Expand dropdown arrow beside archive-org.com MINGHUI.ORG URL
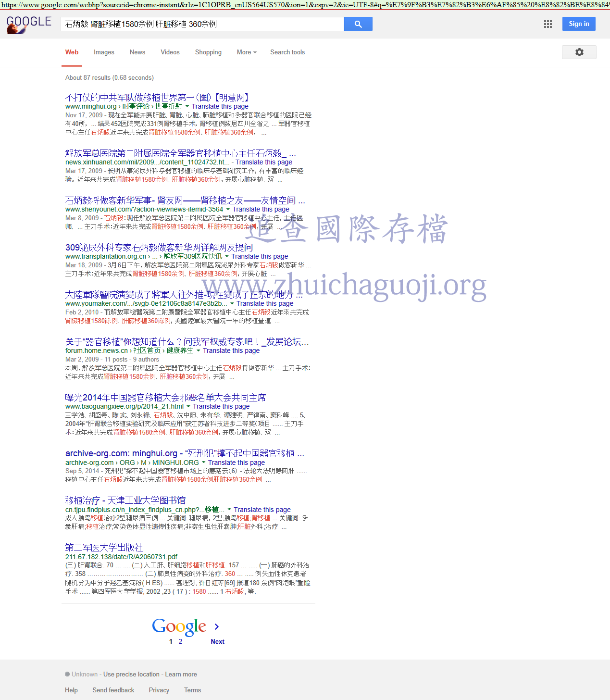The image size is (610, 700). 204,463
